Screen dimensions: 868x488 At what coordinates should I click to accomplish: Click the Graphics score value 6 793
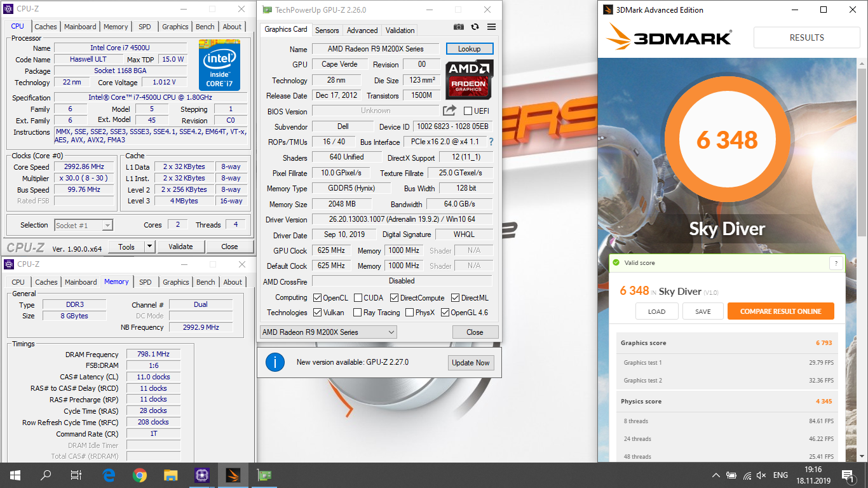824,343
